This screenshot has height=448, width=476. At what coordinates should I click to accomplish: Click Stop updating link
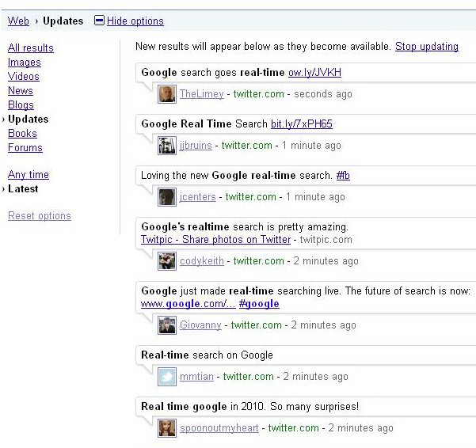pos(427,47)
